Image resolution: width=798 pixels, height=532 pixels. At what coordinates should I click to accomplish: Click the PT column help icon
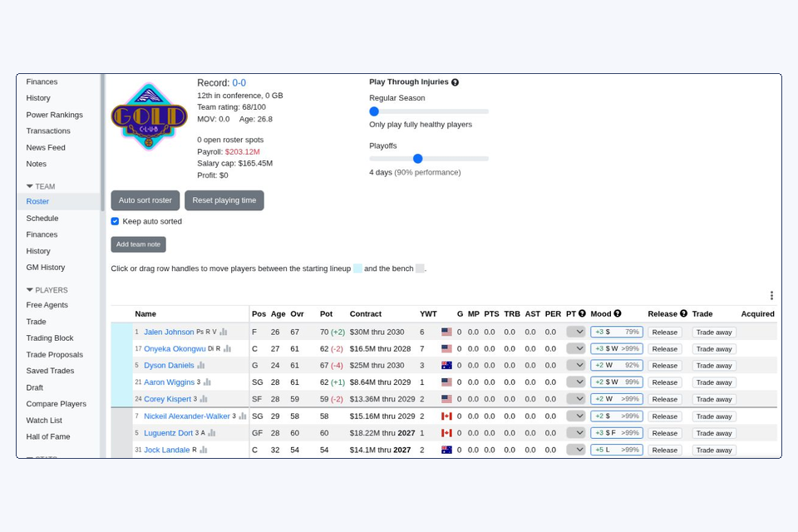pos(582,313)
